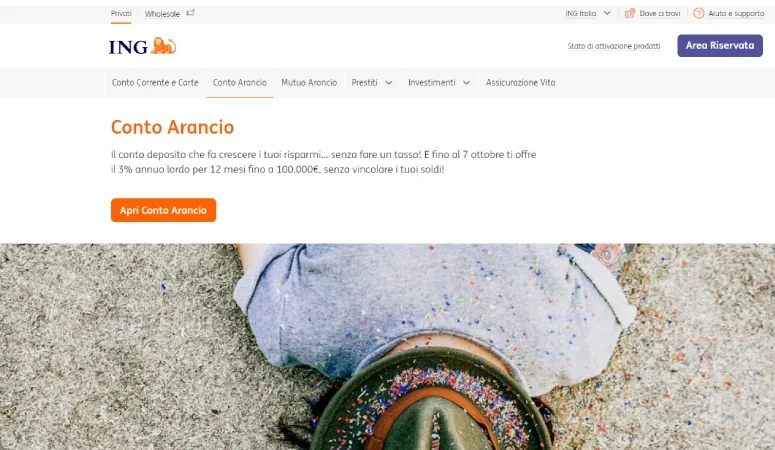Select the Conto Arancio menu item
This screenshot has height=450, width=775.
240,83
